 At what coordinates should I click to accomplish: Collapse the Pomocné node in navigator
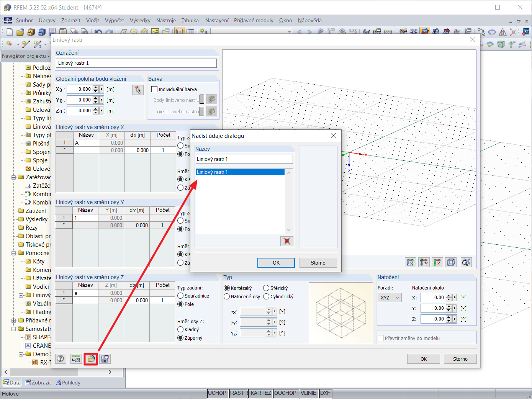pos(14,253)
